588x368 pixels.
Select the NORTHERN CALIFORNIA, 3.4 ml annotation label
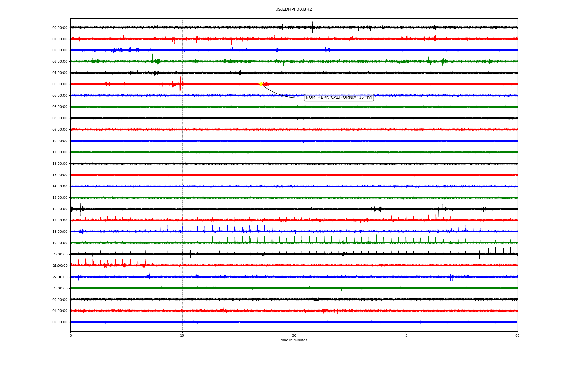339,98
